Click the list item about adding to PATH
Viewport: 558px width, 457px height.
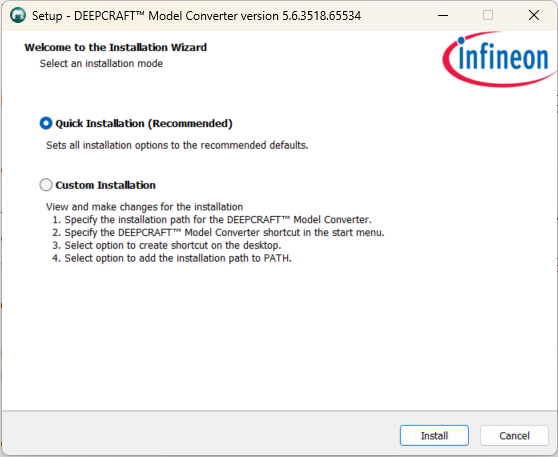[172, 258]
